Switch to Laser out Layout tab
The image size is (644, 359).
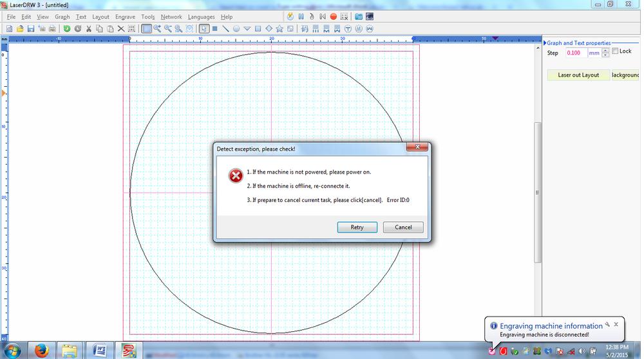coord(578,75)
